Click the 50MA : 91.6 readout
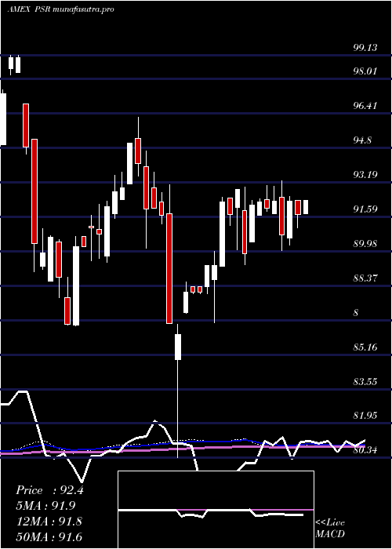This screenshot has width=392, height=549. (x=49, y=537)
